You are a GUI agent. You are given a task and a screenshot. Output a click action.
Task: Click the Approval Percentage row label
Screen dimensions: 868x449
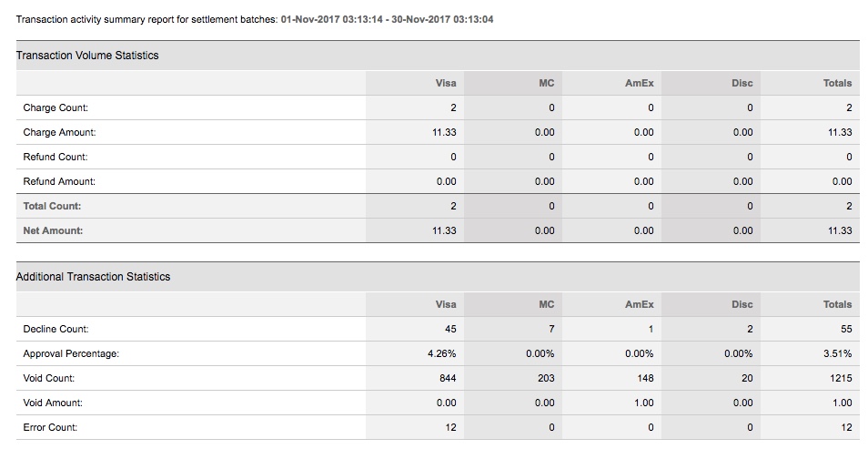click(x=71, y=353)
